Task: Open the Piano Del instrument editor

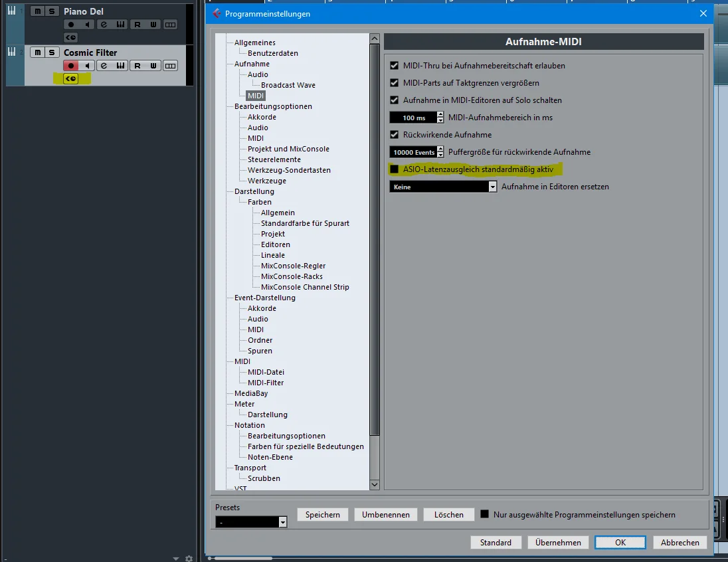Action: pos(120,25)
